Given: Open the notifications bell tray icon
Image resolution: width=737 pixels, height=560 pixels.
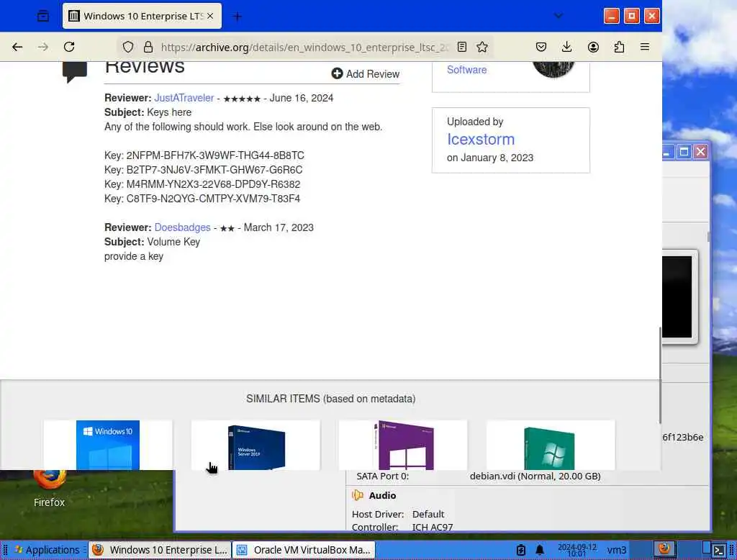Looking at the screenshot, I should click(x=540, y=550).
